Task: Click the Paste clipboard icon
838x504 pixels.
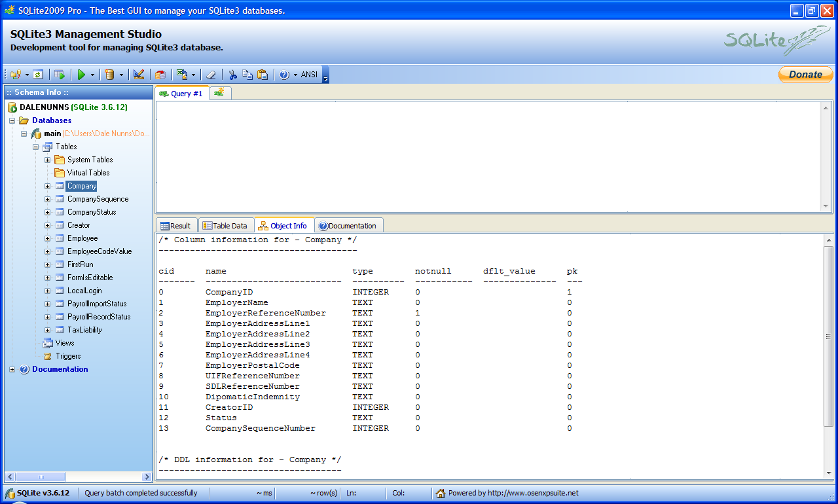Action: click(x=263, y=75)
